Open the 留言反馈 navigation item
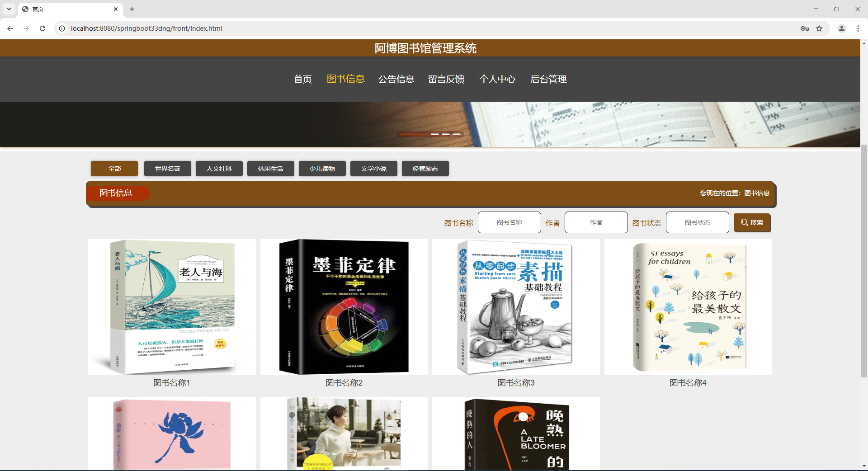 point(446,79)
